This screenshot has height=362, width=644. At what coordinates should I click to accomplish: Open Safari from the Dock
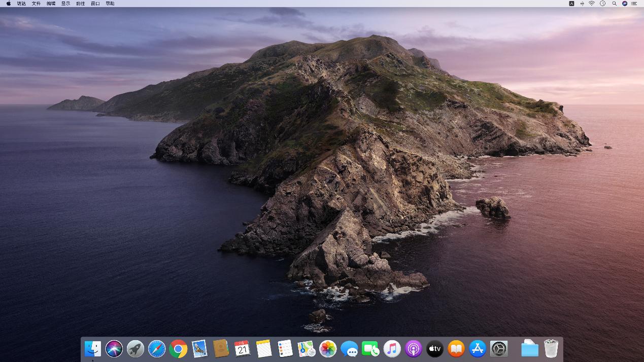click(x=156, y=349)
